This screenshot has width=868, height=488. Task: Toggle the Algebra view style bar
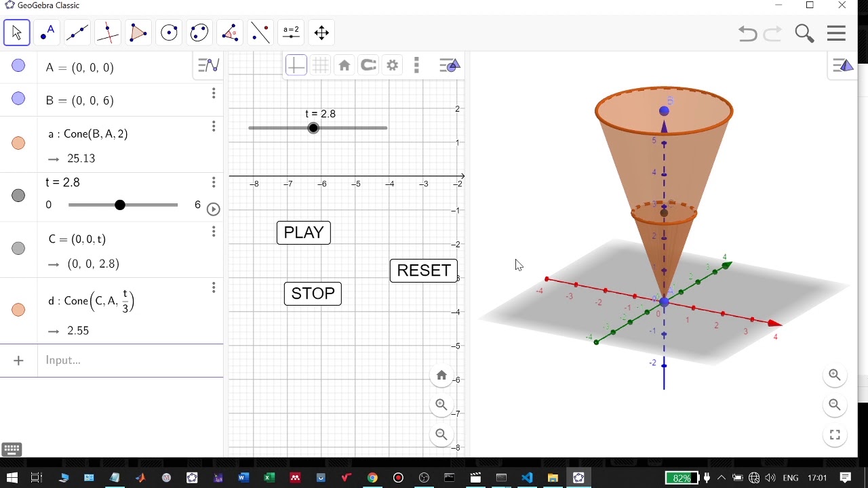click(208, 66)
